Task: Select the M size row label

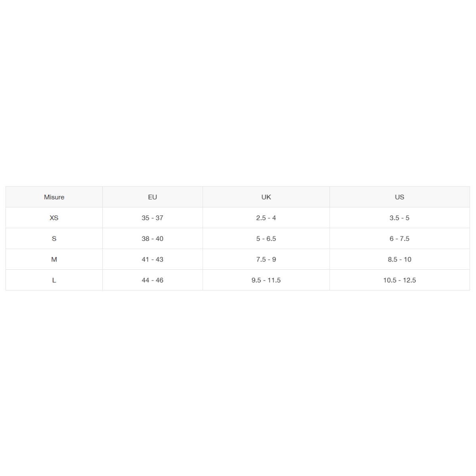Action: click(x=54, y=259)
